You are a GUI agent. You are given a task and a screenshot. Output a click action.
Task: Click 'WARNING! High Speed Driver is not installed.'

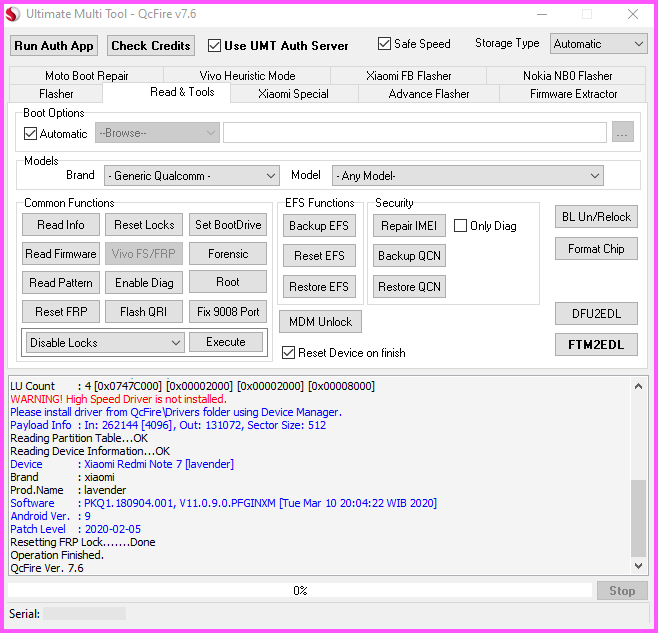coord(118,399)
